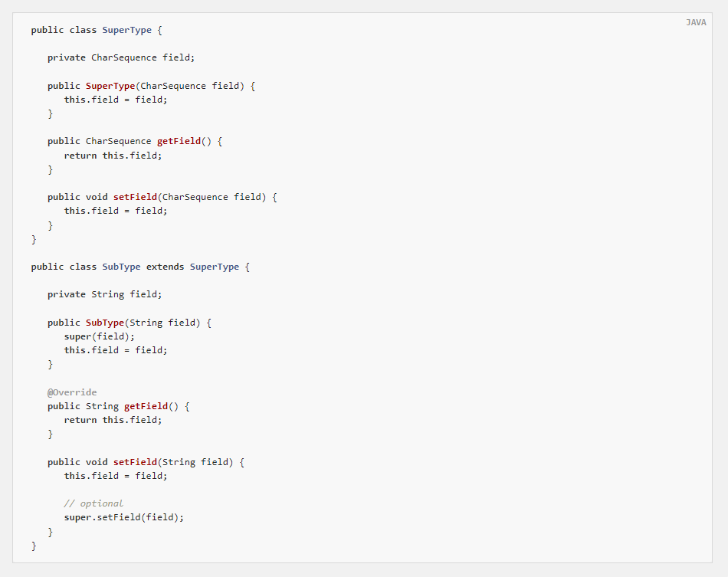Image resolution: width=728 pixels, height=577 pixels.
Task: Click the 'super.setField(field);' call
Action: pyautogui.click(x=124, y=517)
